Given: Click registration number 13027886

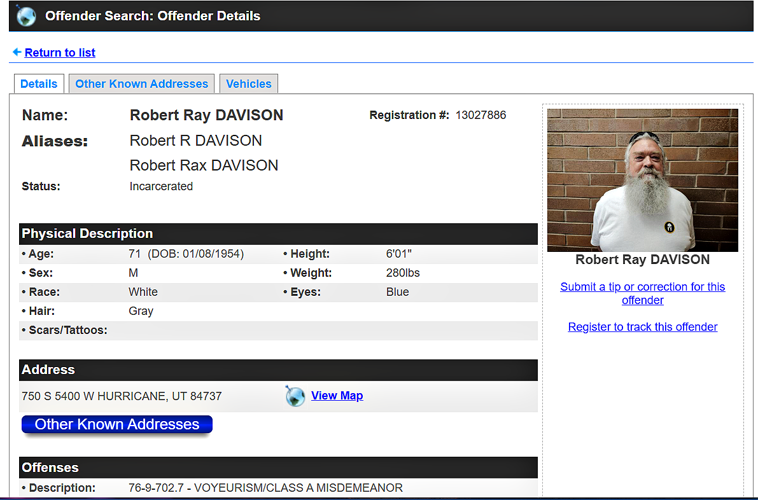Looking at the screenshot, I should 481,115.
